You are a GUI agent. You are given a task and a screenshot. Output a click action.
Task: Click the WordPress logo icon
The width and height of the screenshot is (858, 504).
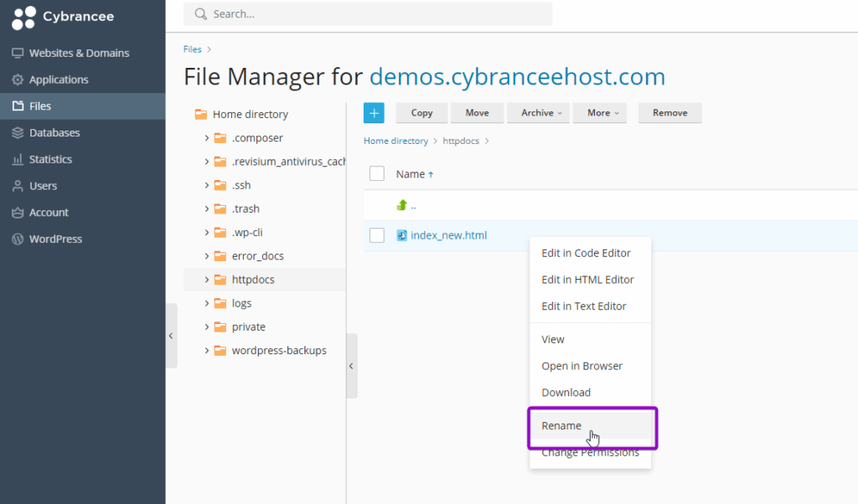(18, 239)
